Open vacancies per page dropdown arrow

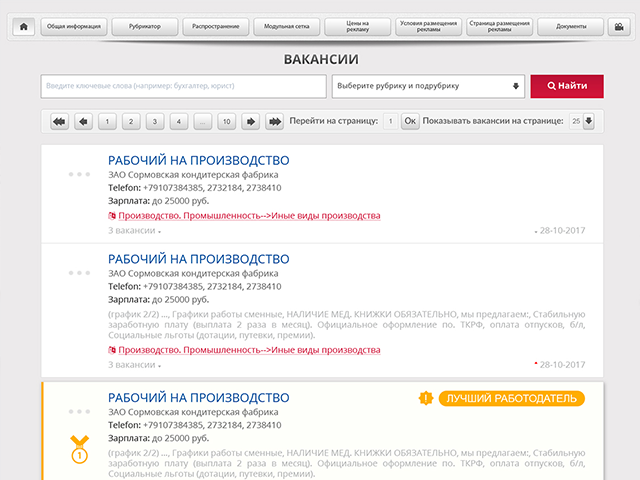(589, 121)
